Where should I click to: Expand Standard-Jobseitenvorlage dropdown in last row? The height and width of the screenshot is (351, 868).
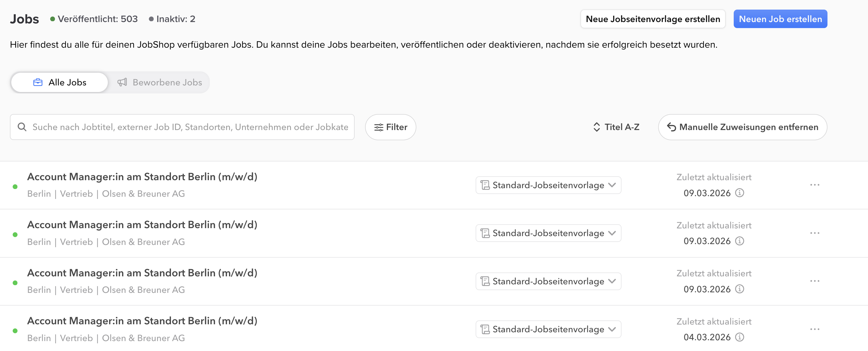click(548, 329)
